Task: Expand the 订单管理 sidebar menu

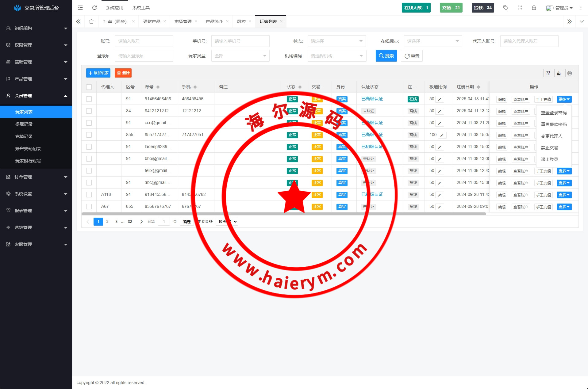Action: (36, 177)
